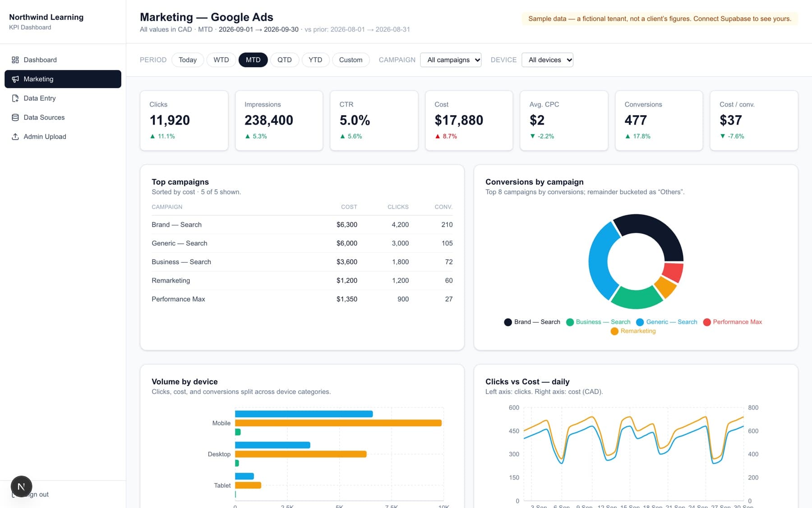Viewport: 812px width, 508px height.
Task: Click the Marketing megaphone icon
Action: point(15,79)
